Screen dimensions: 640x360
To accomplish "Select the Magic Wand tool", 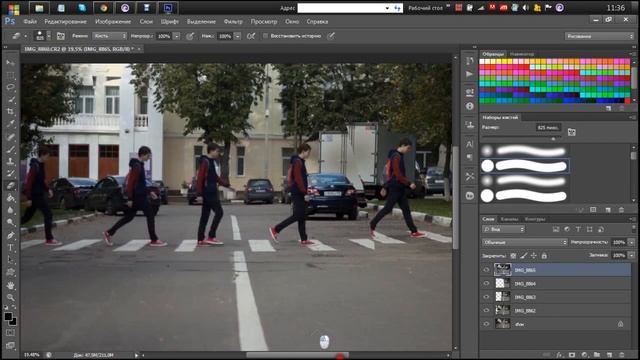I will (10, 99).
